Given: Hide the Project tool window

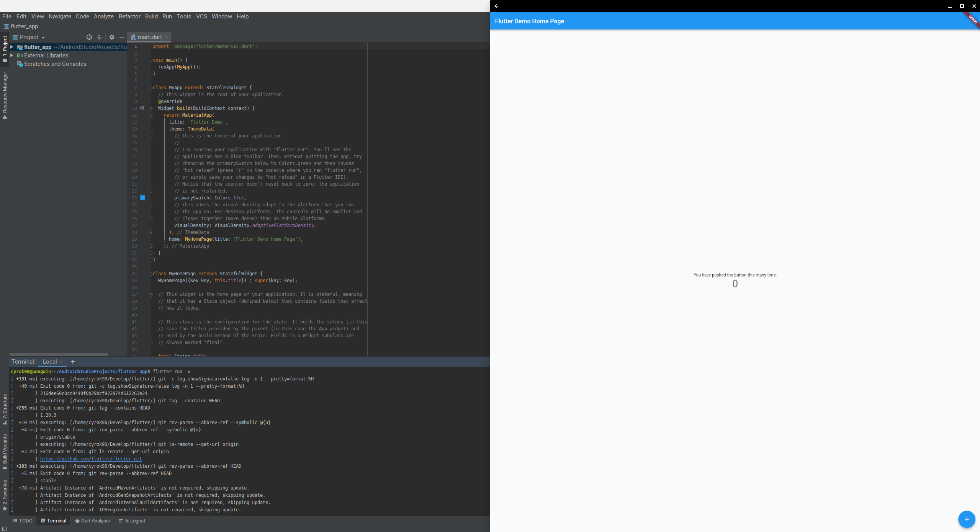Looking at the screenshot, I should pos(122,37).
